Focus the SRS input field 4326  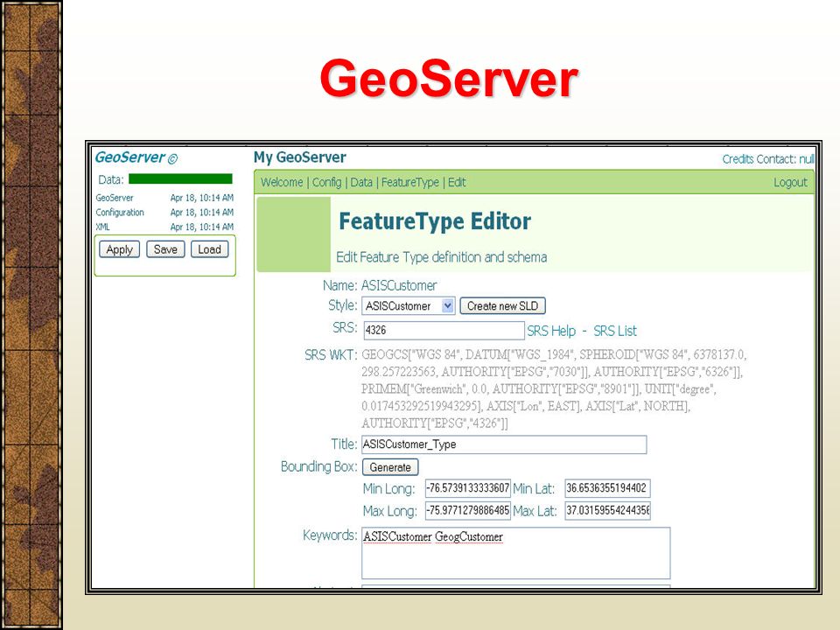tap(444, 330)
